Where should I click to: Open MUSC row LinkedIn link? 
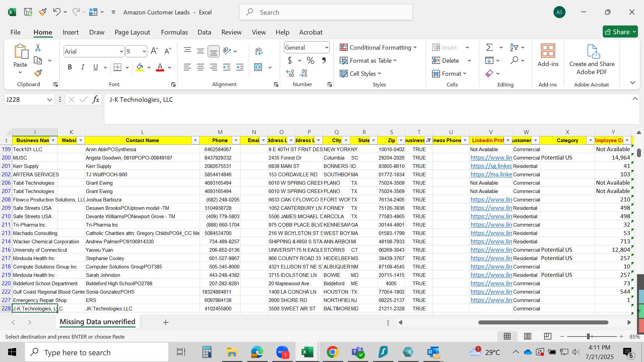[491, 158]
